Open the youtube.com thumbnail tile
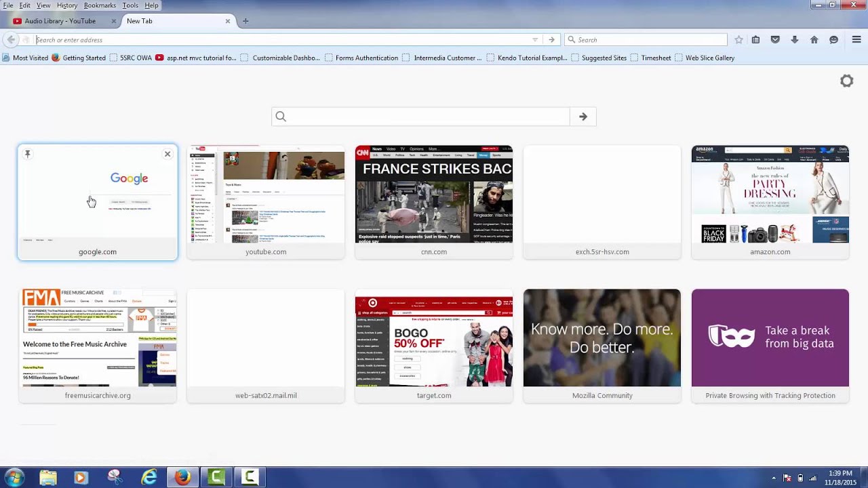This screenshot has height=488, width=868. pyautogui.click(x=266, y=202)
